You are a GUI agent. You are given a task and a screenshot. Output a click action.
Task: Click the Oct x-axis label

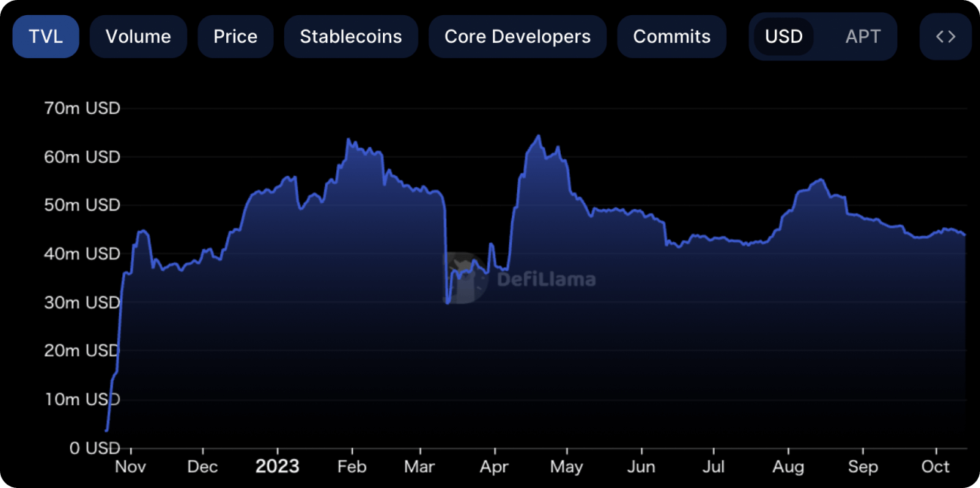pos(936,467)
